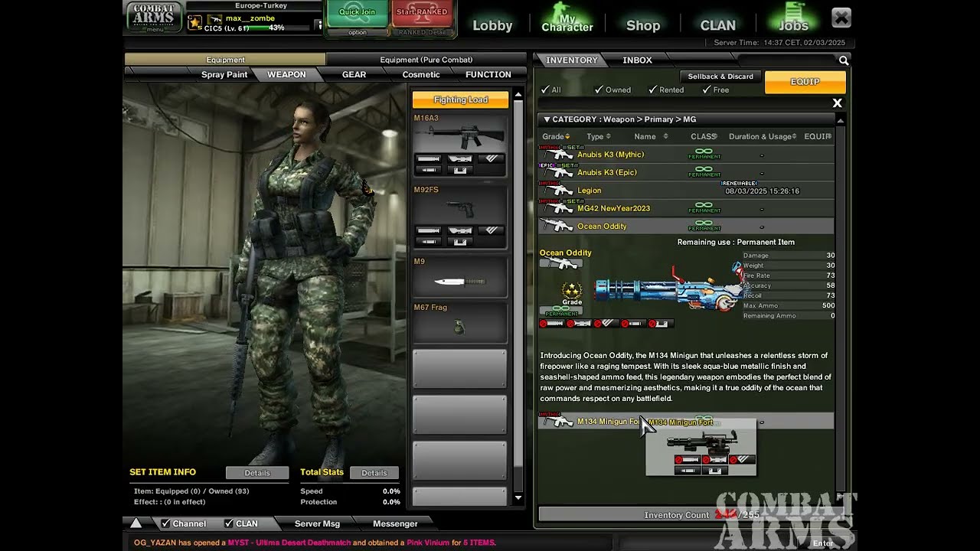Close the inventory filter bar with X
Viewport: 980px width, 551px height.
coord(837,103)
